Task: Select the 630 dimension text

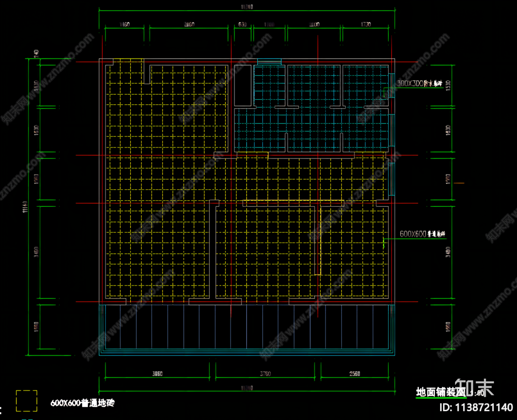Action: click(x=242, y=24)
